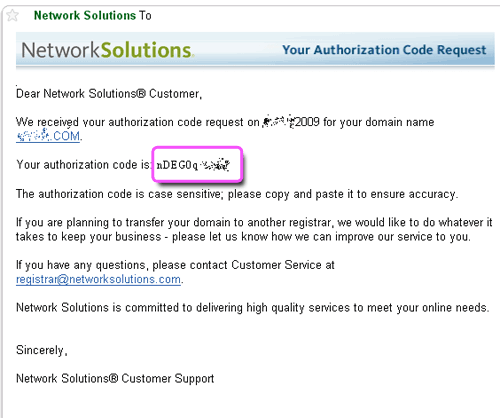The width and height of the screenshot is (500, 418).
Task: Click the "To" recipient label
Action: point(145,15)
